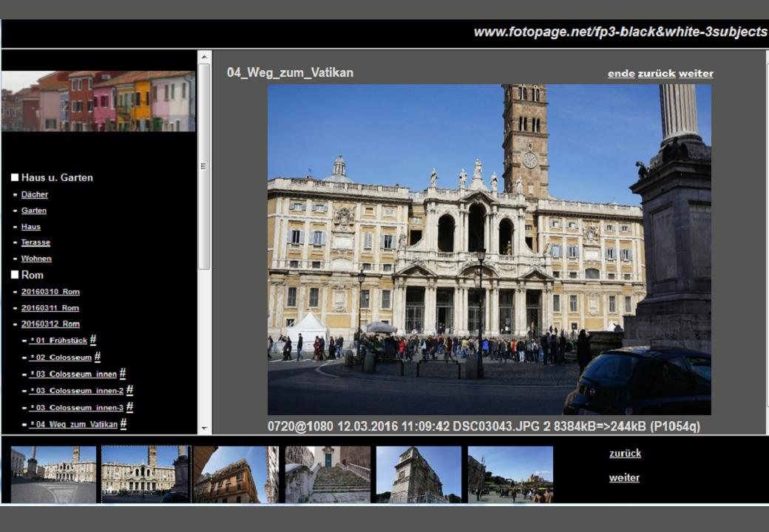The width and height of the screenshot is (769, 532).
Task: Open the 20160310_Rom album
Action: [x=50, y=291]
